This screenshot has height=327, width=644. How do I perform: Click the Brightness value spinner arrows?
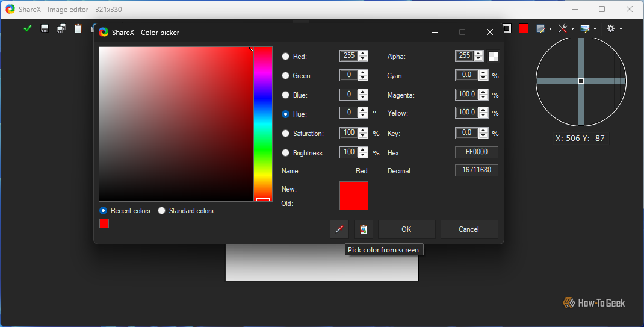pos(363,152)
